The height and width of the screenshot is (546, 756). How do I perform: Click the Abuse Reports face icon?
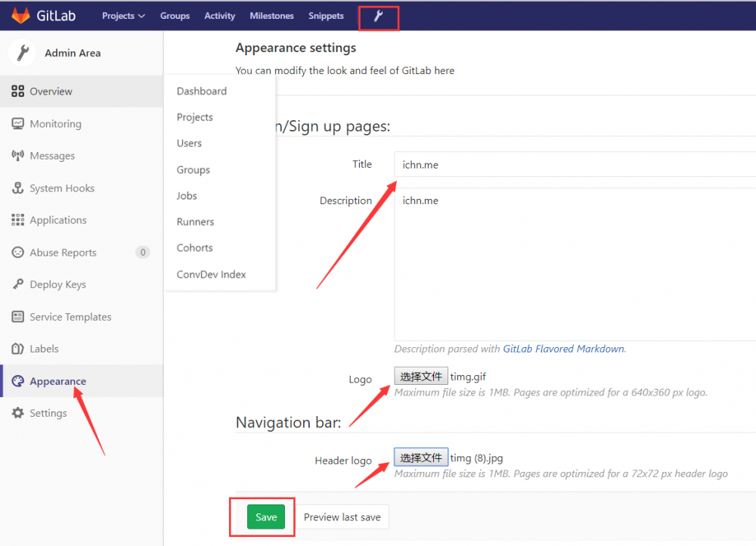18,253
